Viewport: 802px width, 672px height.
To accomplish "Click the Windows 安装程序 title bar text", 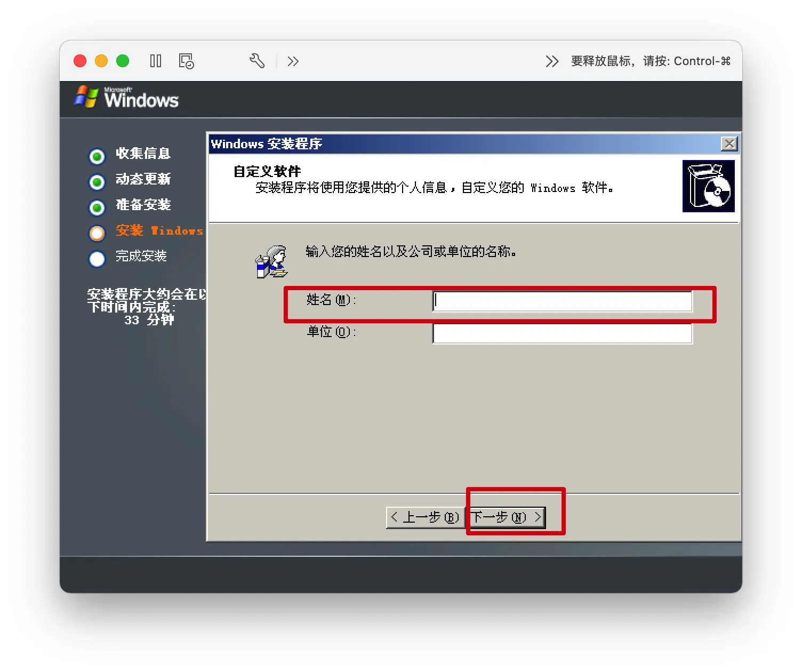I will point(267,144).
